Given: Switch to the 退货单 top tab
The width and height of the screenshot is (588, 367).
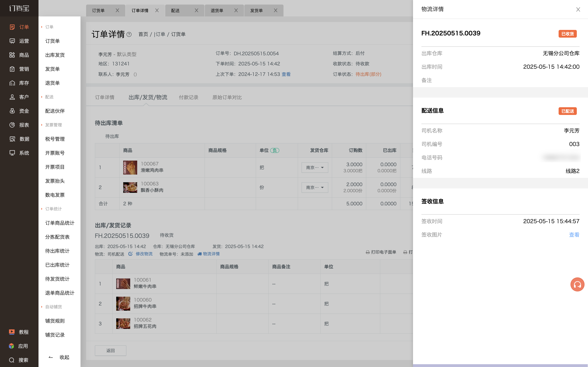Looking at the screenshot, I should 217,10.
